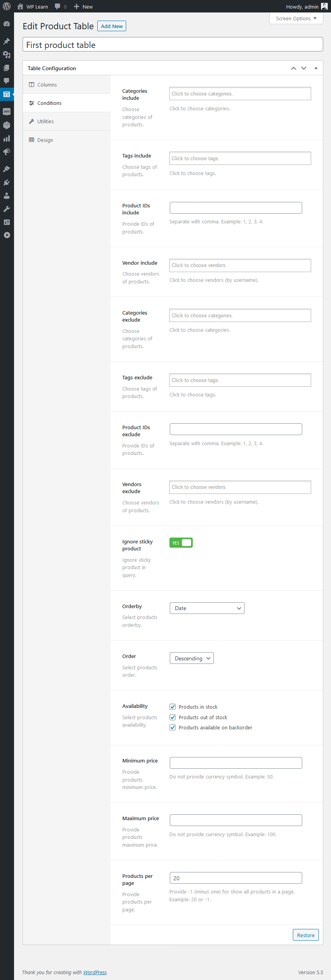Screen dimensions: 331x980
Task: Open the Orderby Date dropdown
Action: point(207,608)
